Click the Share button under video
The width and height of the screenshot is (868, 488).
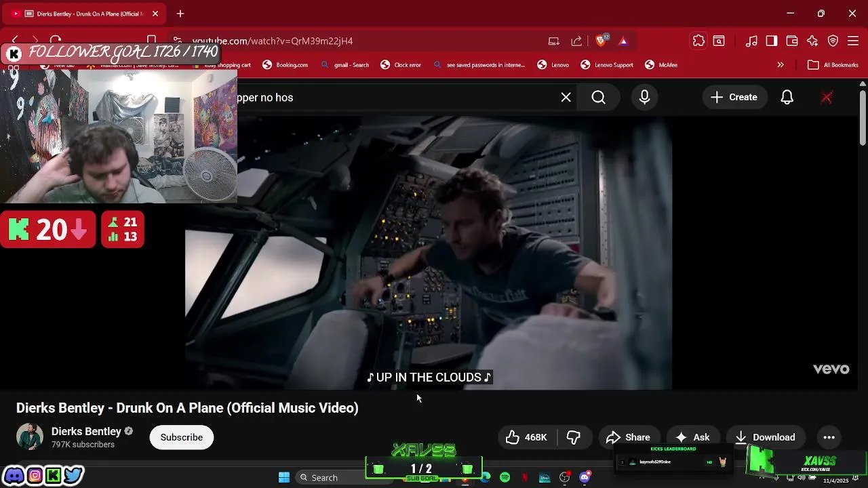[628, 437]
